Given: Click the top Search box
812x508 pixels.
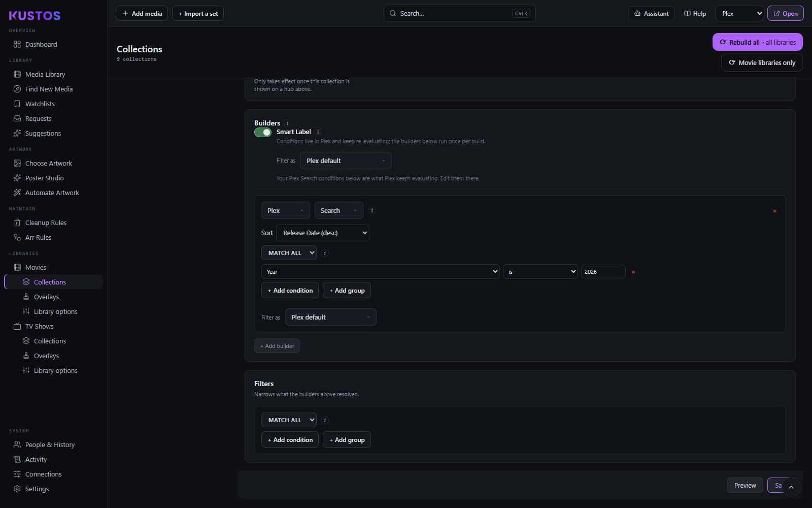Looking at the screenshot, I should tap(459, 14).
